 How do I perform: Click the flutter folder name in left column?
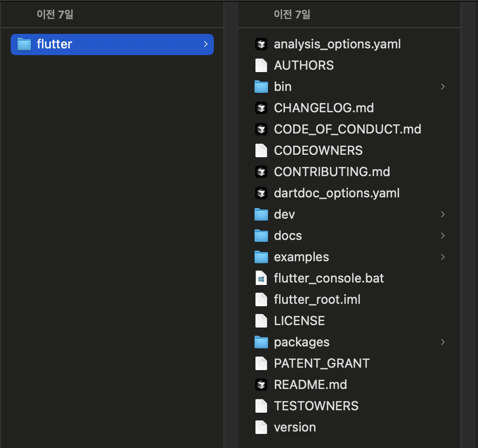pos(54,44)
